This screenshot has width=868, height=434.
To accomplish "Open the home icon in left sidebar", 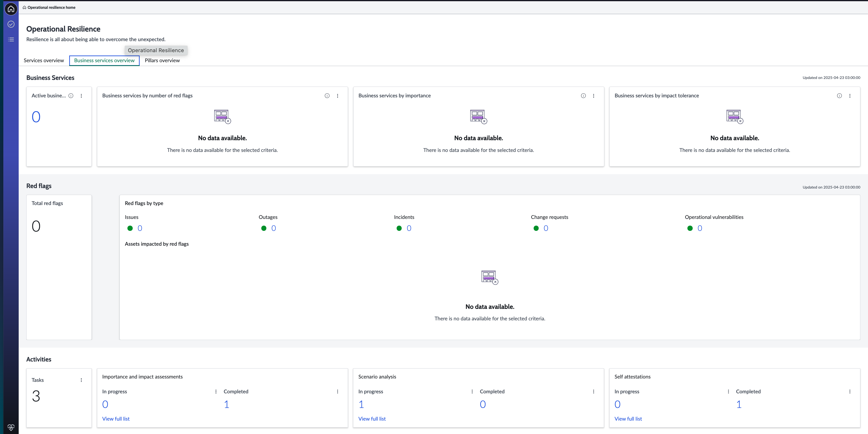I will pyautogui.click(x=11, y=9).
